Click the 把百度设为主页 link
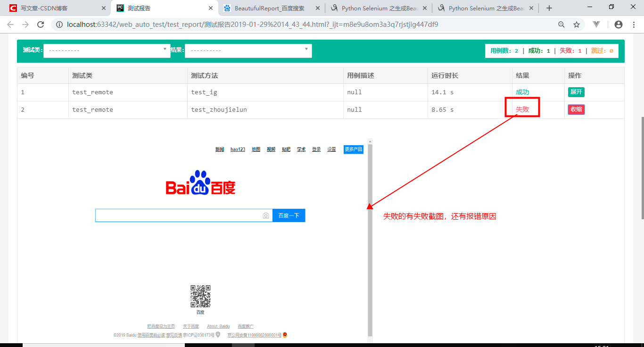The image size is (644, 347). [x=161, y=326]
